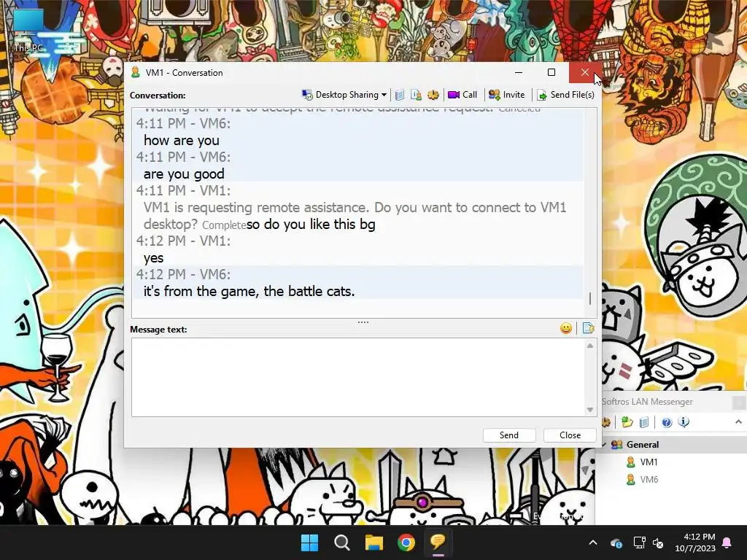Open the Windows Start menu
Screen dimensions: 747x560
click(309, 542)
